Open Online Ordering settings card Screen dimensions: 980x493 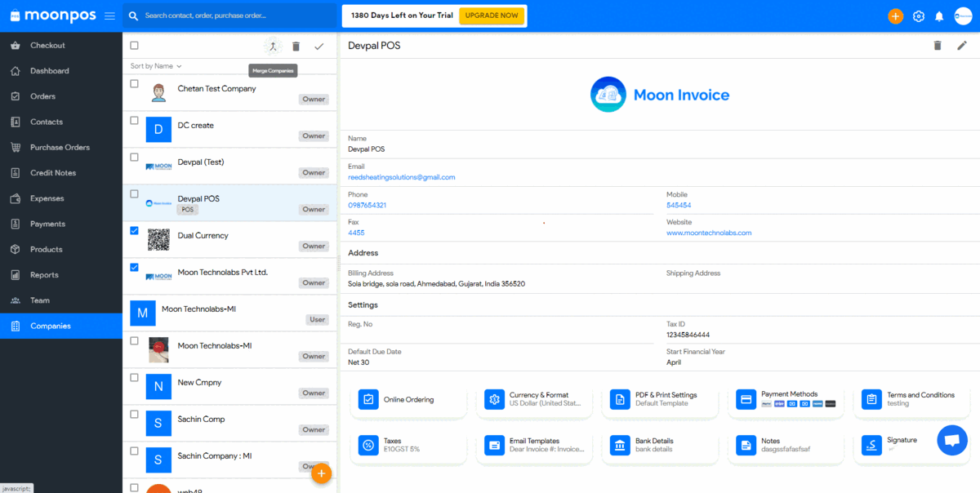(408, 400)
